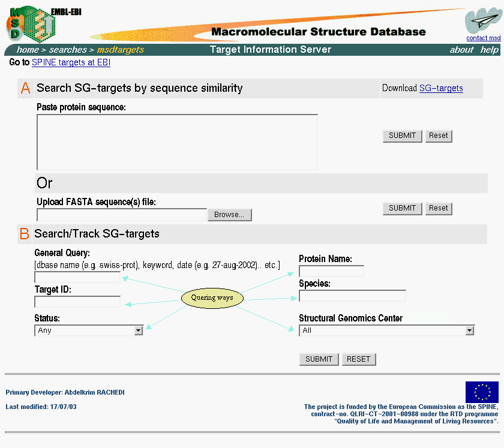
Task: Click the Species text field
Action: [352, 296]
